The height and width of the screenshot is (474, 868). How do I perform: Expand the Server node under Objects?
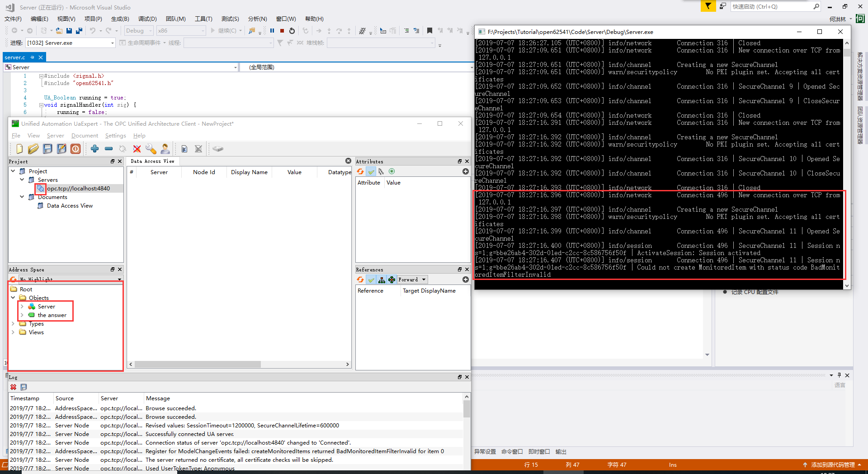pyautogui.click(x=22, y=307)
